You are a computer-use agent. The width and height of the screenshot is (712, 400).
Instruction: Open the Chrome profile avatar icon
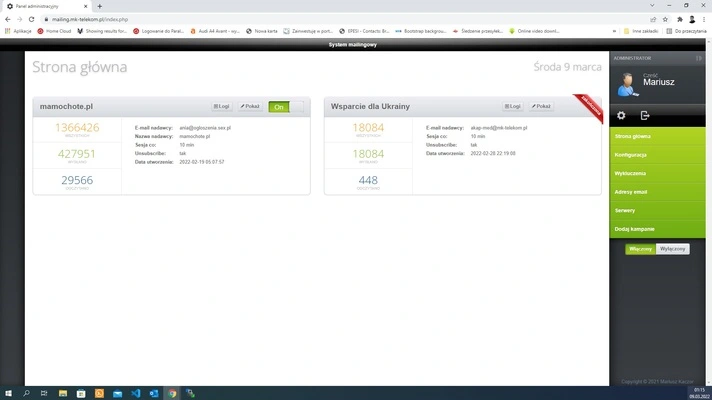(692, 20)
